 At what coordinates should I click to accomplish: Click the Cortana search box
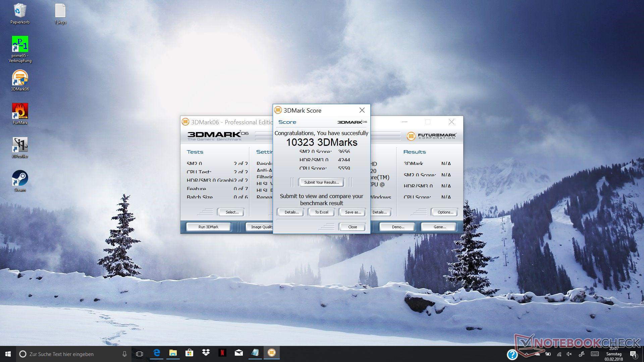click(x=73, y=354)
